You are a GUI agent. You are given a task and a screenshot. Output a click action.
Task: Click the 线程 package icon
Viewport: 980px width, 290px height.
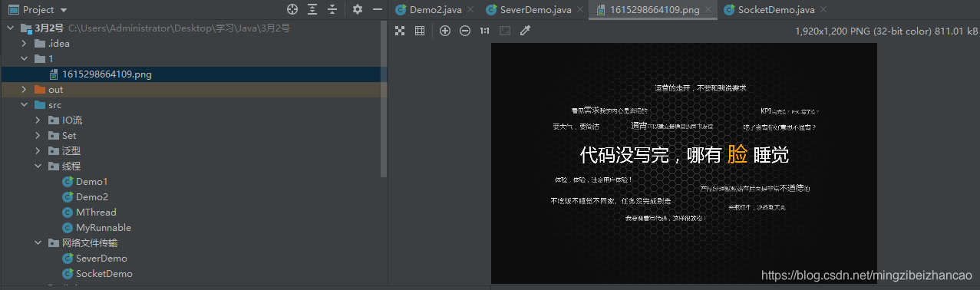[53, 166]
